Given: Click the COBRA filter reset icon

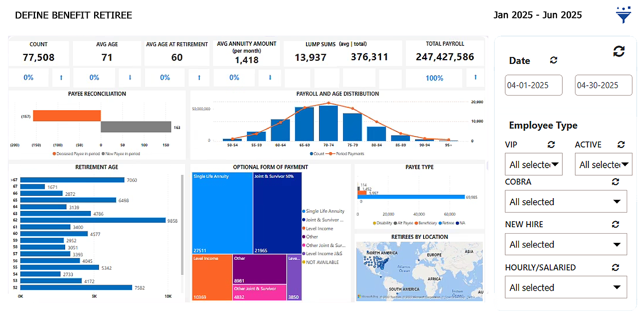Looking at the screenshot, I should click(615, 182).
